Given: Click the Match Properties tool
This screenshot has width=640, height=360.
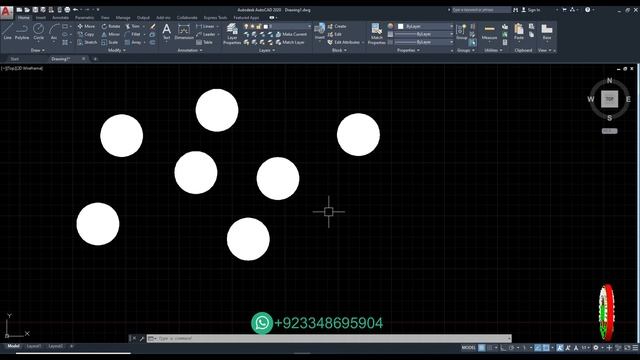Looking at the screenshot, I should pyautogui.click(x=376, y=33).
